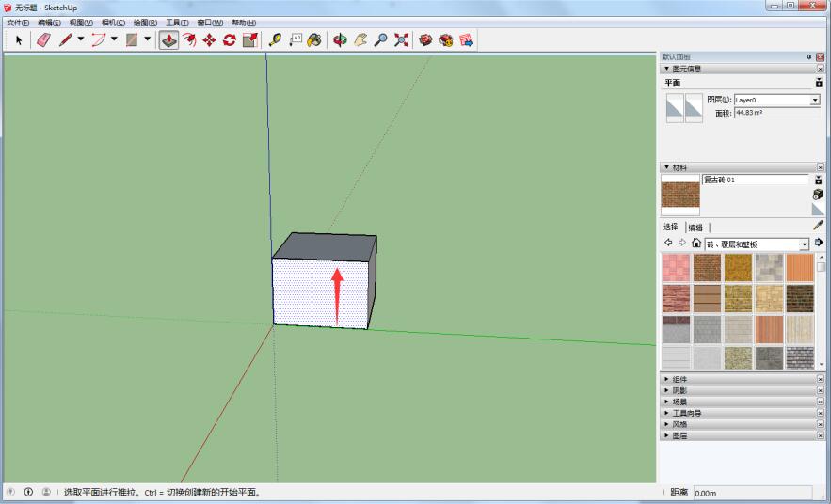This screenshot has height=504, width=831.
Task: Expand the 组件 panel
Action: click(x=679, y=379)
